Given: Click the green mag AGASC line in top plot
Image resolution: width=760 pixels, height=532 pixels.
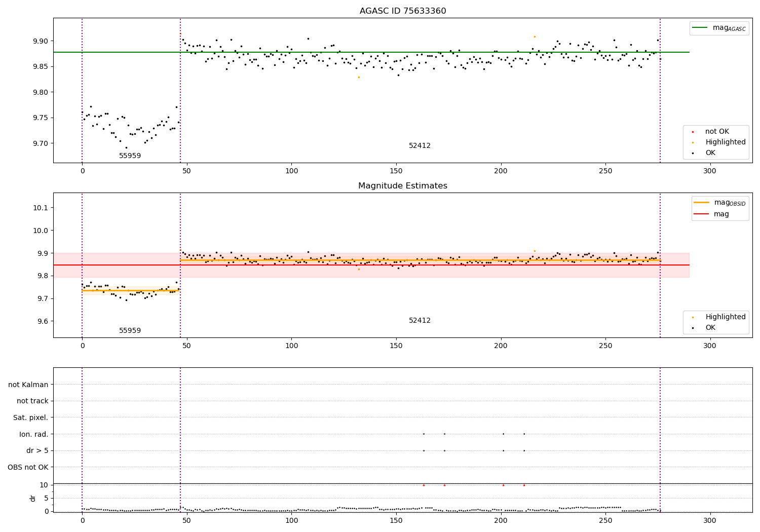Looking at the screenshot, I should point(371,52).
